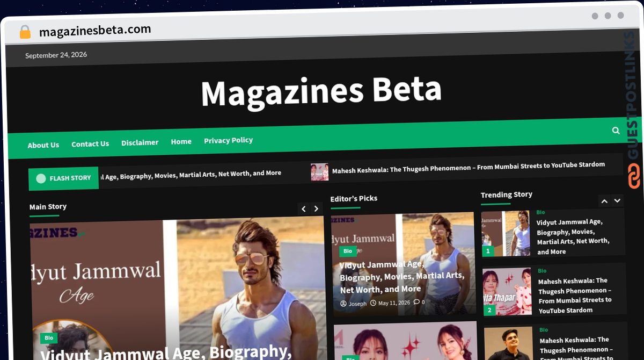Click the Editor's Picks section heading
This screenshot has width=644, height=360.
[x=354, y=199]
